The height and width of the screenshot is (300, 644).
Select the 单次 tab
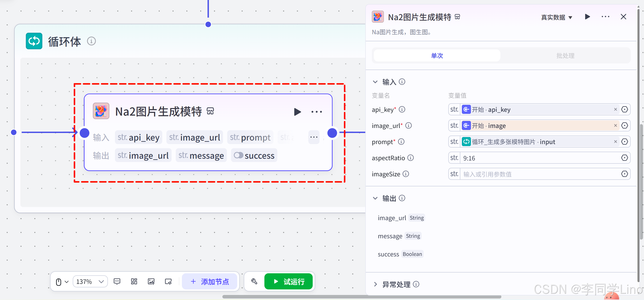[437, 56]
